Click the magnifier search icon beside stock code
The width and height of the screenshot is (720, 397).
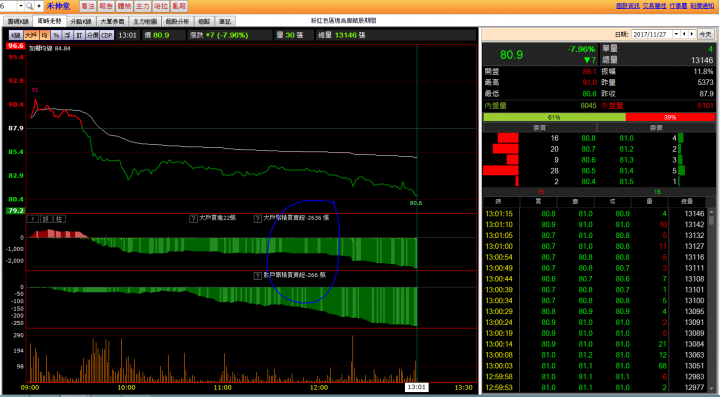coord(30,6)
